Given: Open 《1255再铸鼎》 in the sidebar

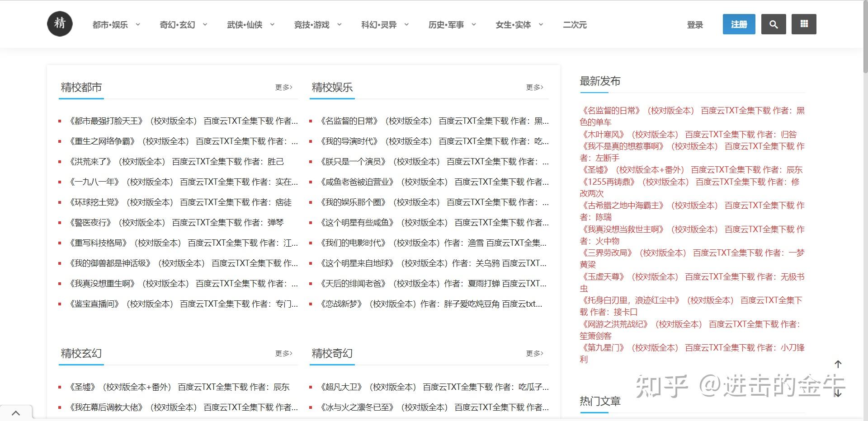Looking at the screenshot, I should [690, 187].
